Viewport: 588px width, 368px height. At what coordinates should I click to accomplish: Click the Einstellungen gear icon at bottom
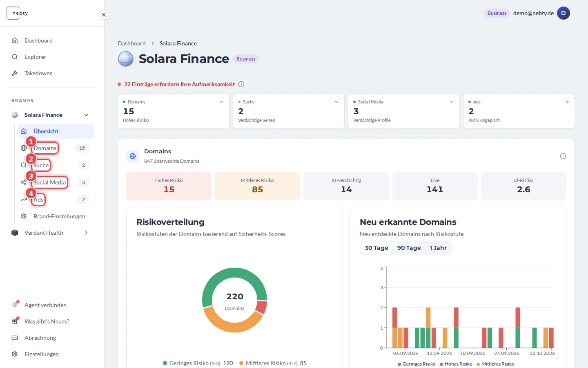pyautogui.click(x=15, y=354)
